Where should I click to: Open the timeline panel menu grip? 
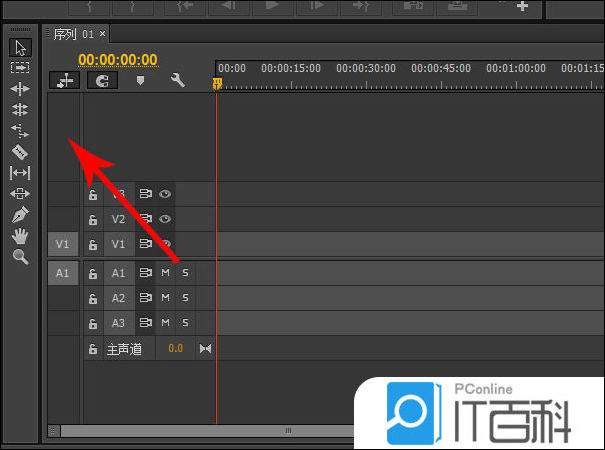pyautogui.click(x=47, y=34)
